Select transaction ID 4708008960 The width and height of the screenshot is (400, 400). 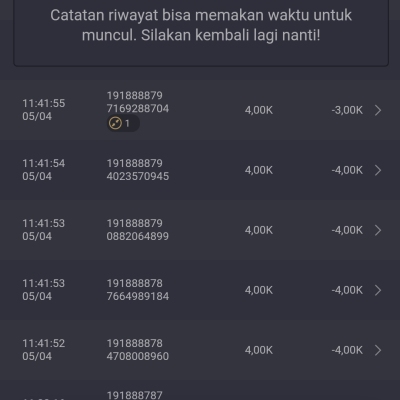tap(138, 356)
